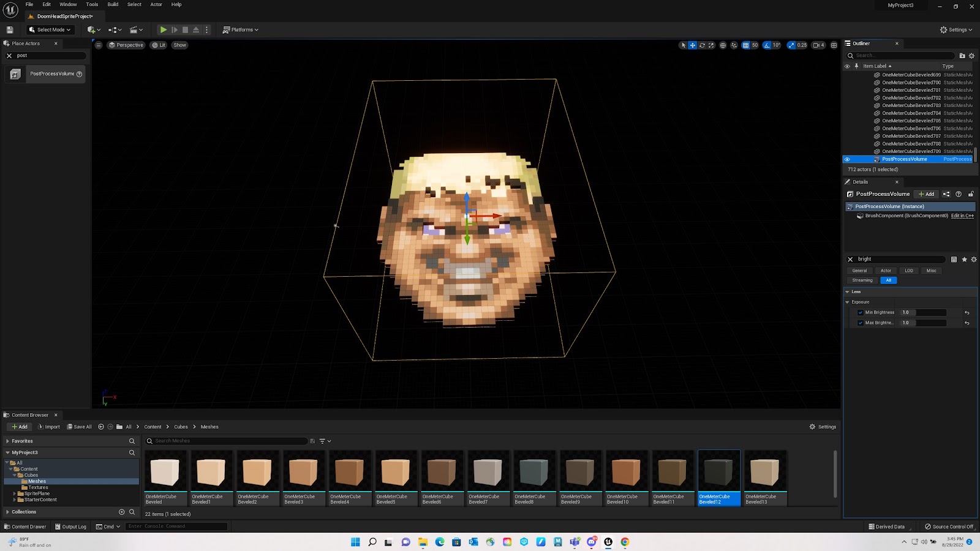Open the Cinematics clapperboard dropdown
Image resolution: width=980 pixels, height=551 pixels.
point(136,29)
